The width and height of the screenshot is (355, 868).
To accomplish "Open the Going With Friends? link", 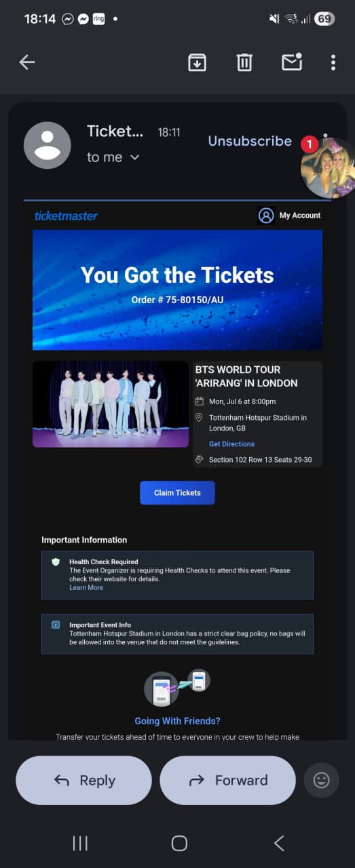I will [177, 721].
